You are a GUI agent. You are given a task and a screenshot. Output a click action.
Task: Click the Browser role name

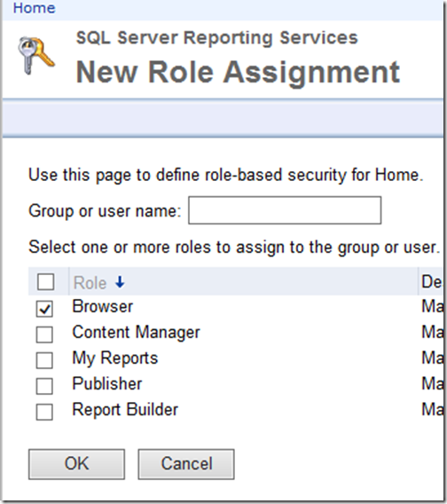coord(103,306)
